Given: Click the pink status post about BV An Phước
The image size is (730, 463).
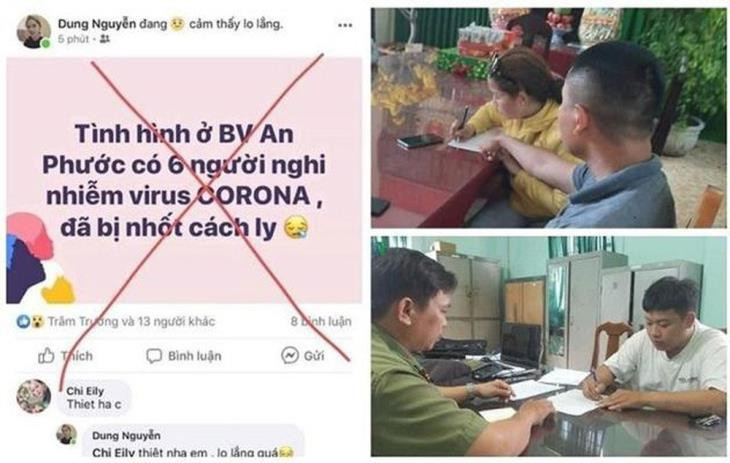Looking at the screenshot, I should tap(184, 180).
